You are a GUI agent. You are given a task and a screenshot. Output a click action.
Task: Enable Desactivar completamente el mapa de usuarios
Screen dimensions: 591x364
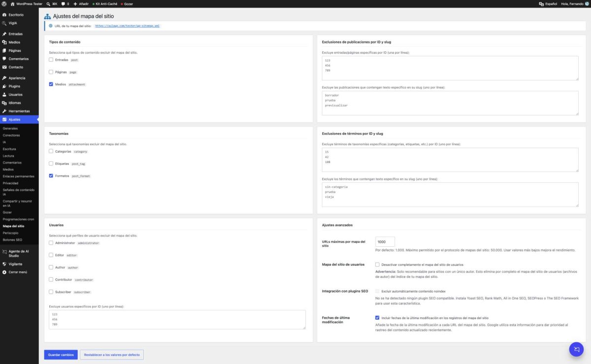[x=377, y=265]
